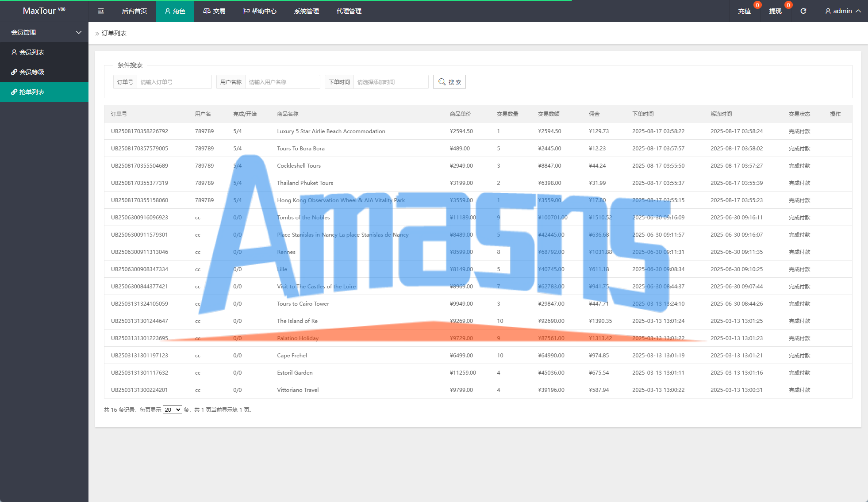The width and height of the screenshot is (868, 502).
Task: Click the 充值 notification badge
Action: (x=757, y=5)
